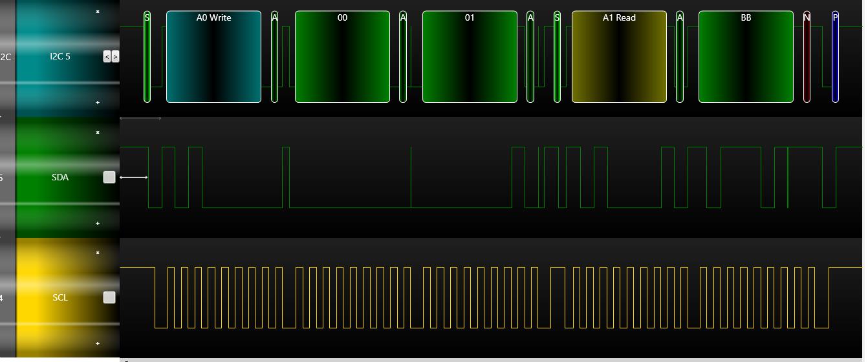
Task: Click the x icon on I2C 5 channel
Action: [x=98, y=12]
